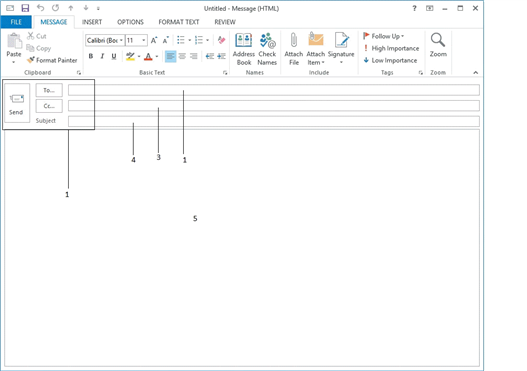Open Clipboard dialog launcher
The width and height of the screenshot is (527, 371).
(x=79, y=73)
